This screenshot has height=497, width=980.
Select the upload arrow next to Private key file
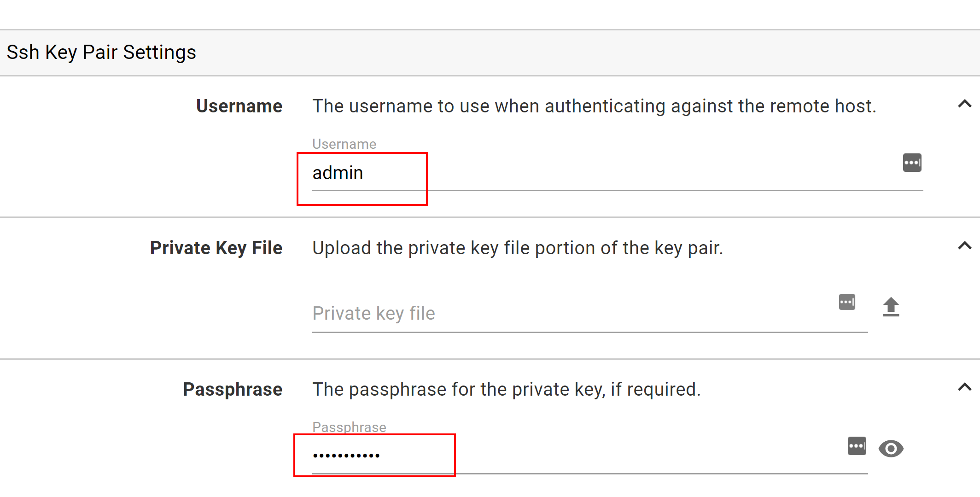click(x=891, y=307)
